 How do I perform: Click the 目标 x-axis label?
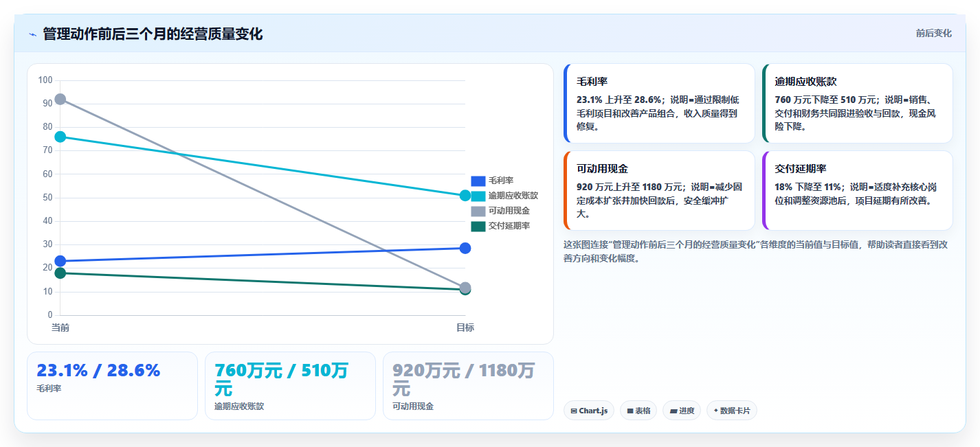[x=465, y=328]
